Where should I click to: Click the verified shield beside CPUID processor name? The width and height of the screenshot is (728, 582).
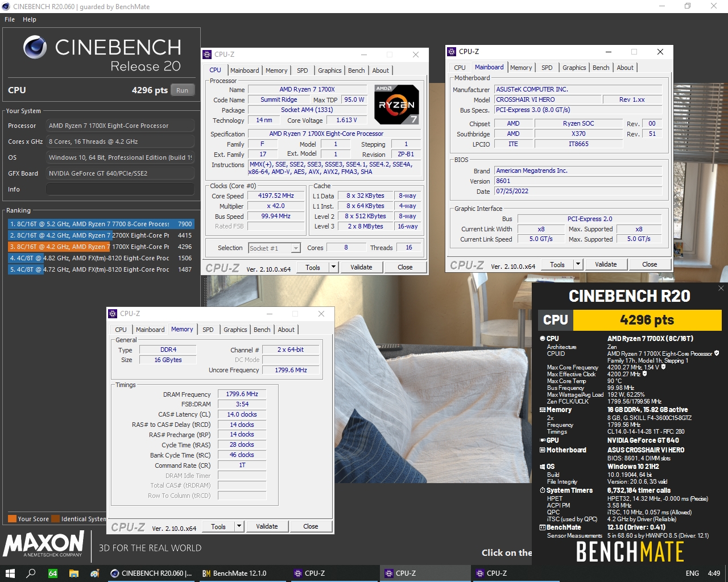click(x=717, y=354)
